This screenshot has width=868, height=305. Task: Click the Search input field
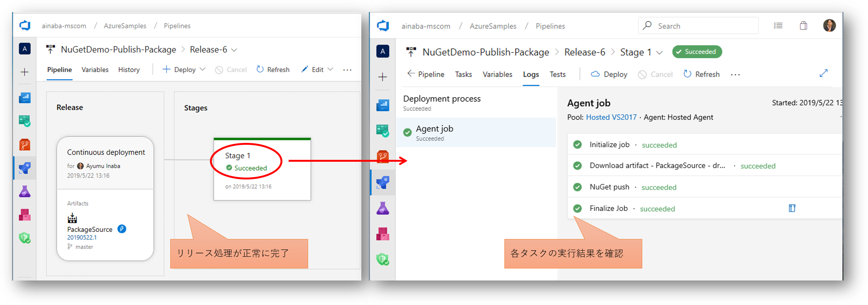click(x=698, y=26)
